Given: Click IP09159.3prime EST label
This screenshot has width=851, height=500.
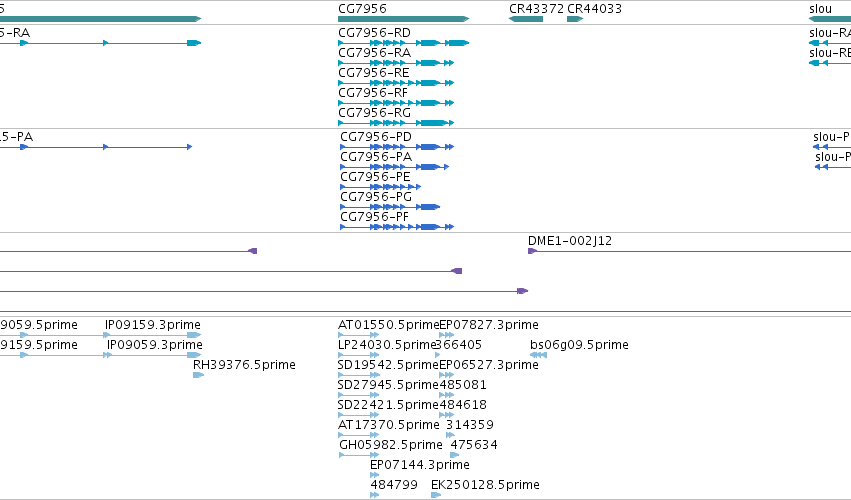Looking at the screenshot, I should [153, 325].
